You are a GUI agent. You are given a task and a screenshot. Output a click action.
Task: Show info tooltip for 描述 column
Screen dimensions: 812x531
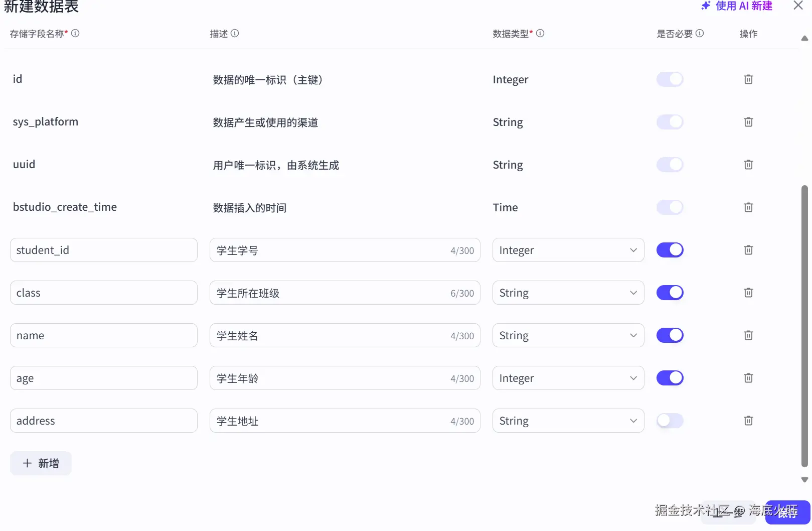235,33
